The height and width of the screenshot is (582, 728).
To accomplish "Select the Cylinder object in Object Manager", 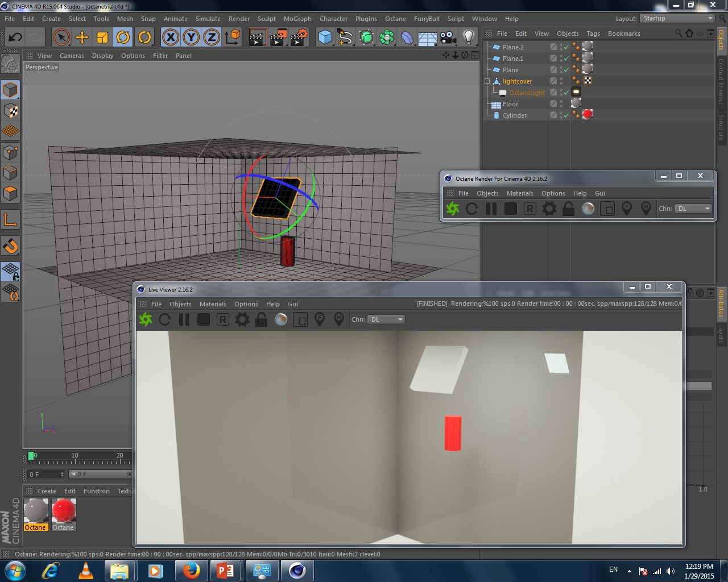I will tap(515, 115).
